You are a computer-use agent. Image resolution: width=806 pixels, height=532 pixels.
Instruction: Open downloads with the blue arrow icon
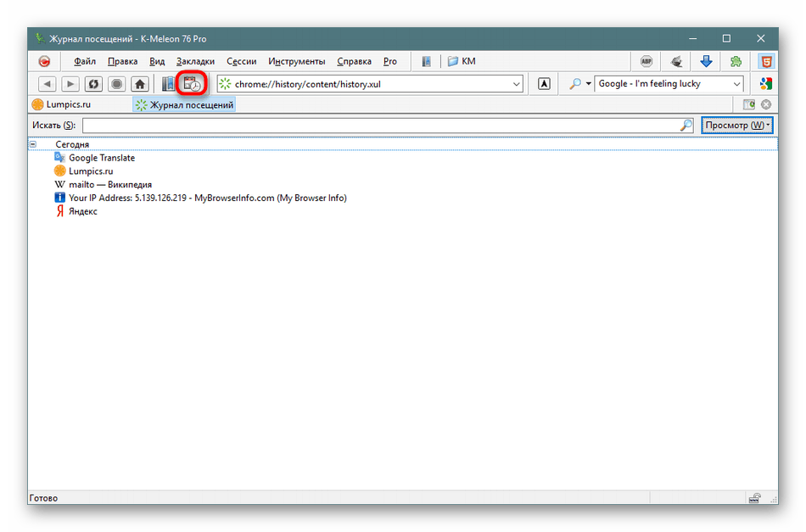706,62
